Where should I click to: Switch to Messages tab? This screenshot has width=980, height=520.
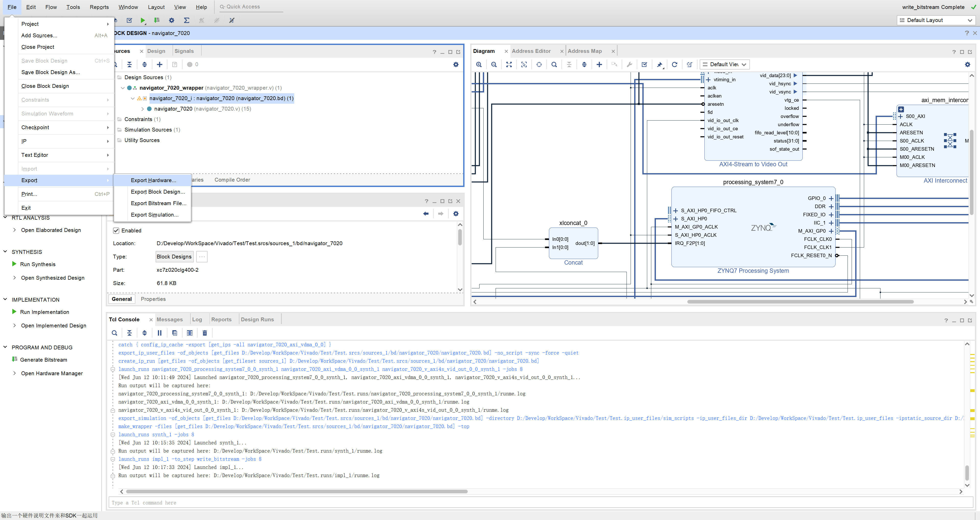pyautogui.click(x=170, y=320)
